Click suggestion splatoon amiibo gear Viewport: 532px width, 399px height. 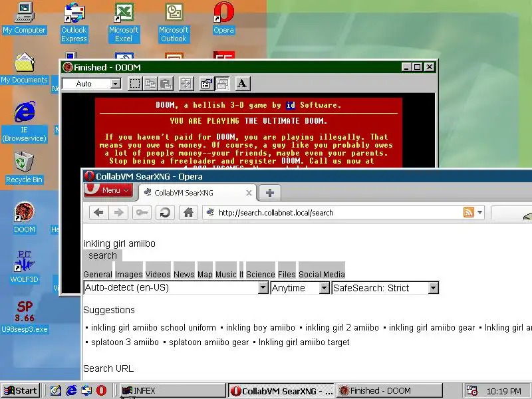point(209,342)
